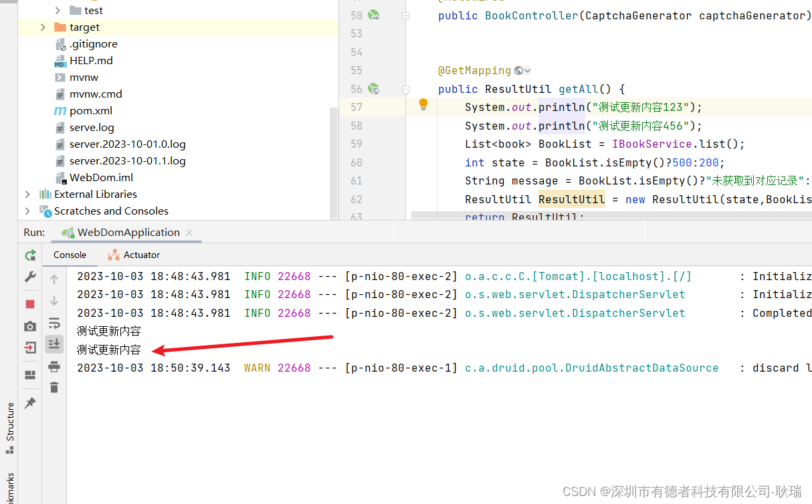Click the DruidAbstractDataSource logger text
This screenshot has width=812, height=504.
point(592,368)
